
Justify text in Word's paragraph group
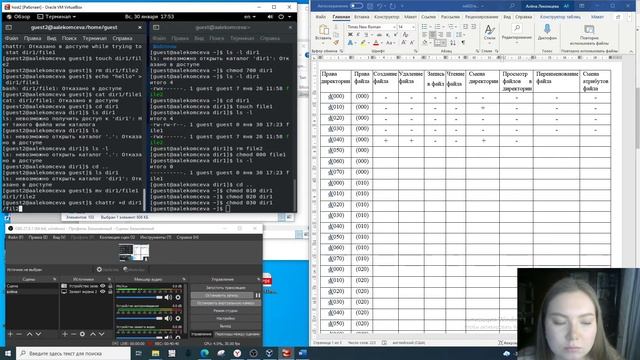[449, 35]
